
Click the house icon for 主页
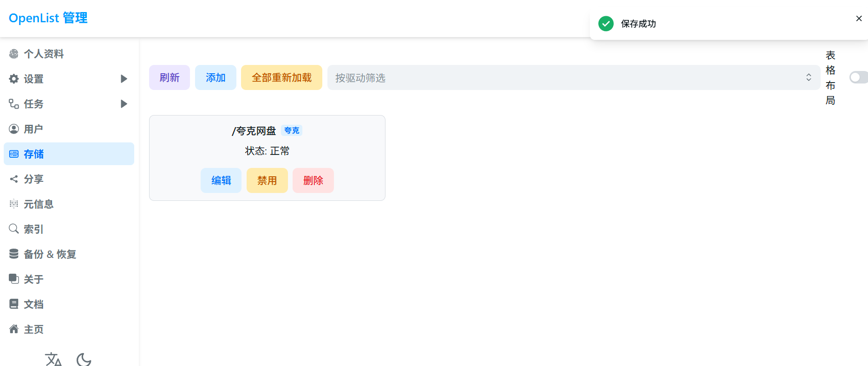point(14,329)
